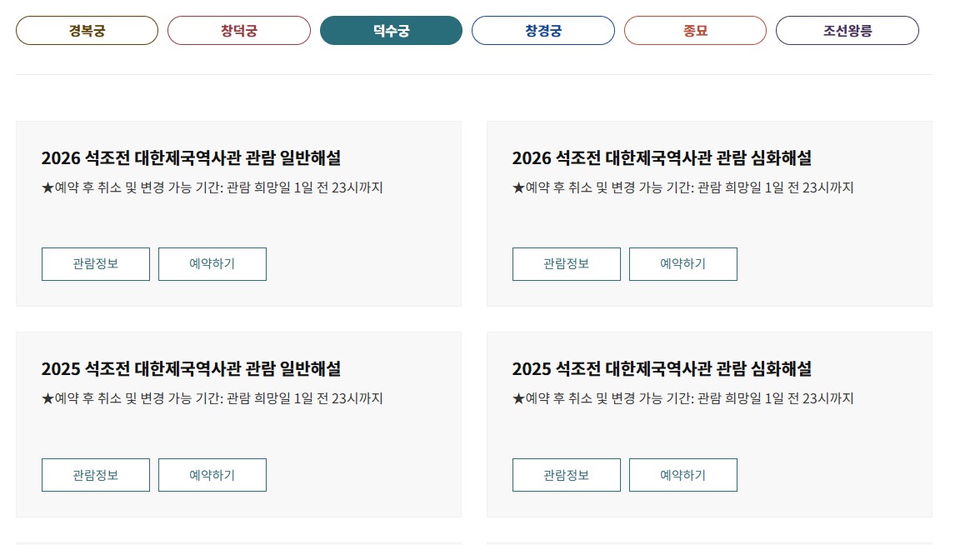Open 관람정보 for 2026 심화해설
Screen dimensions: 980x545
pos(566,264)
